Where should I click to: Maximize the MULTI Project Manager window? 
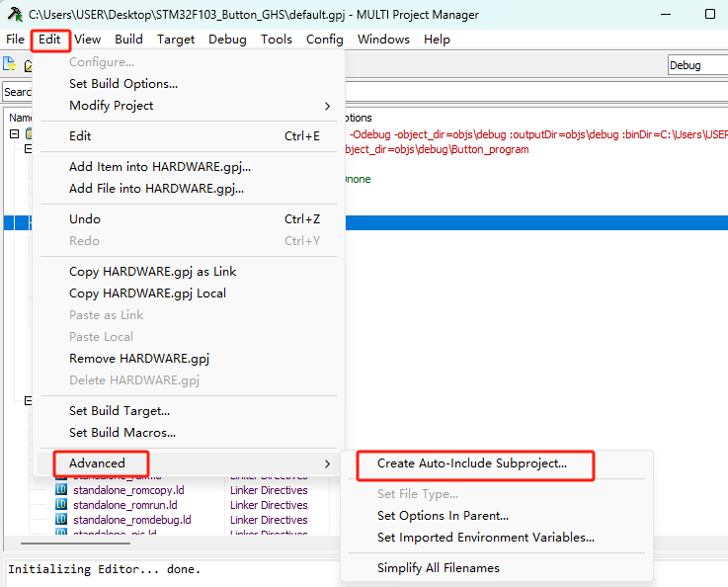(709, 15)
